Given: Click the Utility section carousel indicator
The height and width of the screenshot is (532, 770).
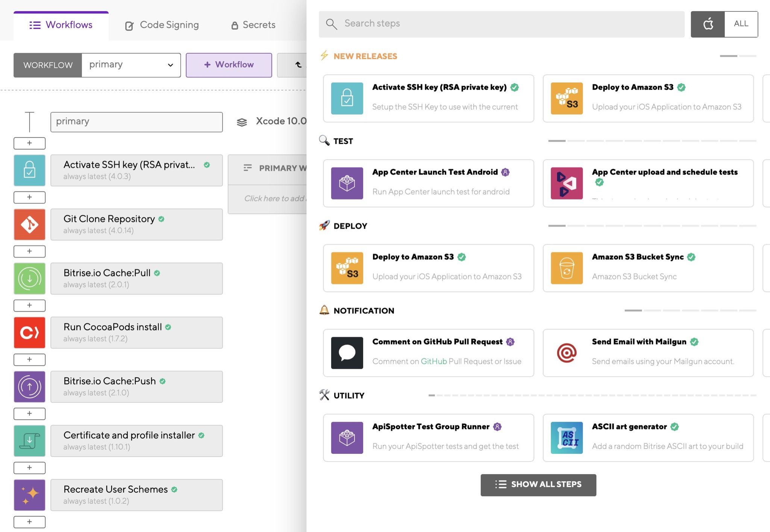Looking at the screenshot, I should 592,395.
